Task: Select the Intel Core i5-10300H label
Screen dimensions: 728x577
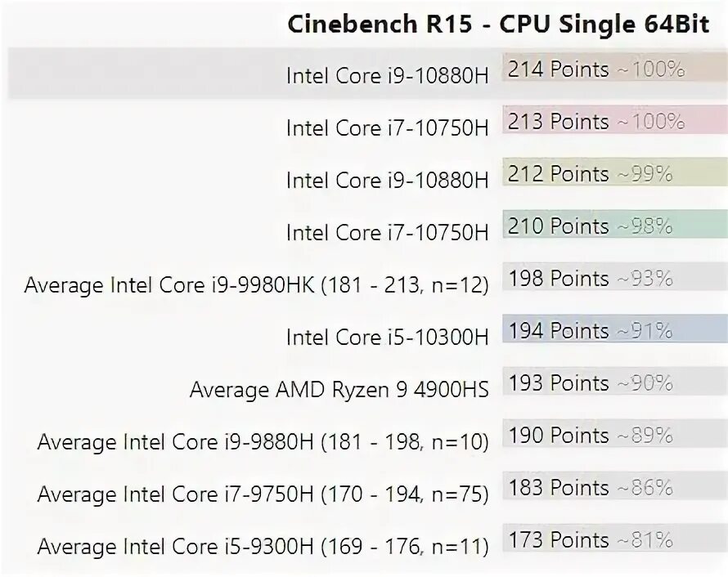Action: click(387, 338)
